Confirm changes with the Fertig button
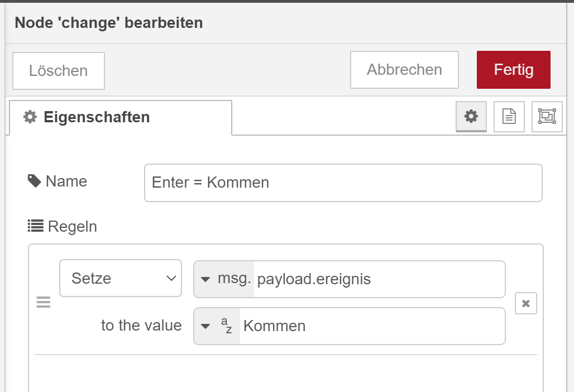The height and width of the screenshot is (392, 574). (513, 70)
